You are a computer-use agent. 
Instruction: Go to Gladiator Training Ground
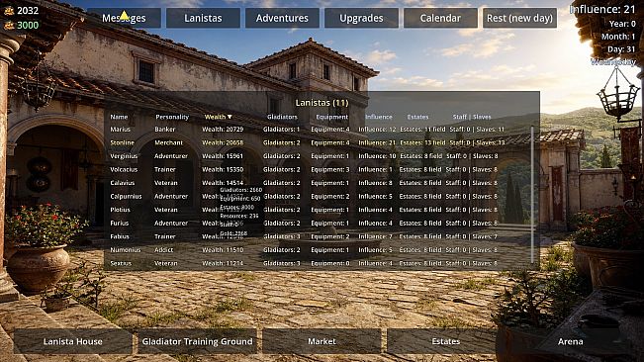(x=197, y=341)
